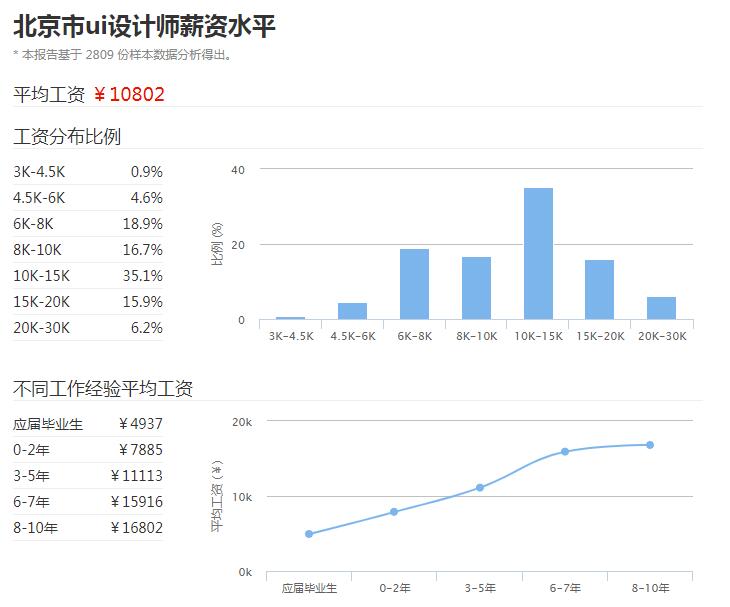The width and height of the screenshot is (730, 607).
Task: Click the 应届毕业生 x-axis label of line chart
Action: pos(309,588)
